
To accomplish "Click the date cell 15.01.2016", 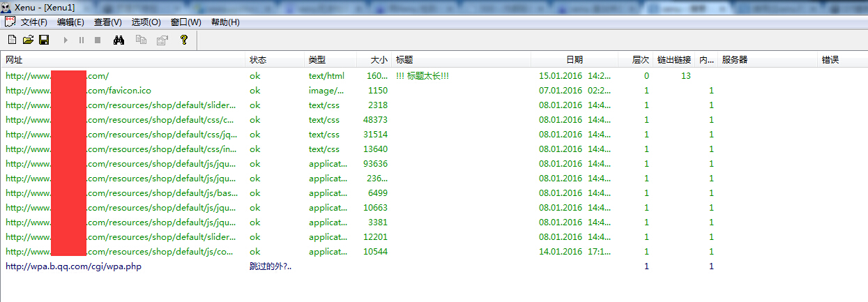I will click(575, 76).
